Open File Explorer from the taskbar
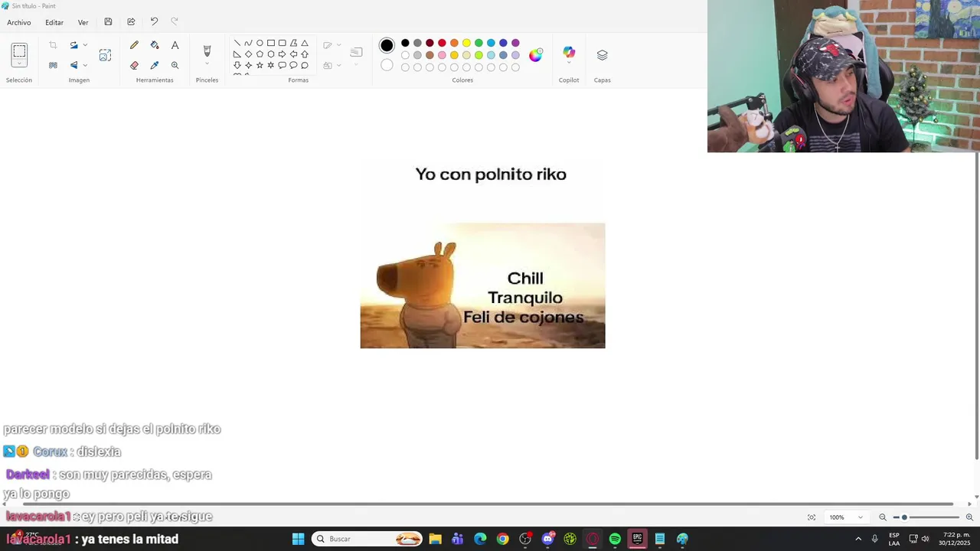 coord(435,539)
